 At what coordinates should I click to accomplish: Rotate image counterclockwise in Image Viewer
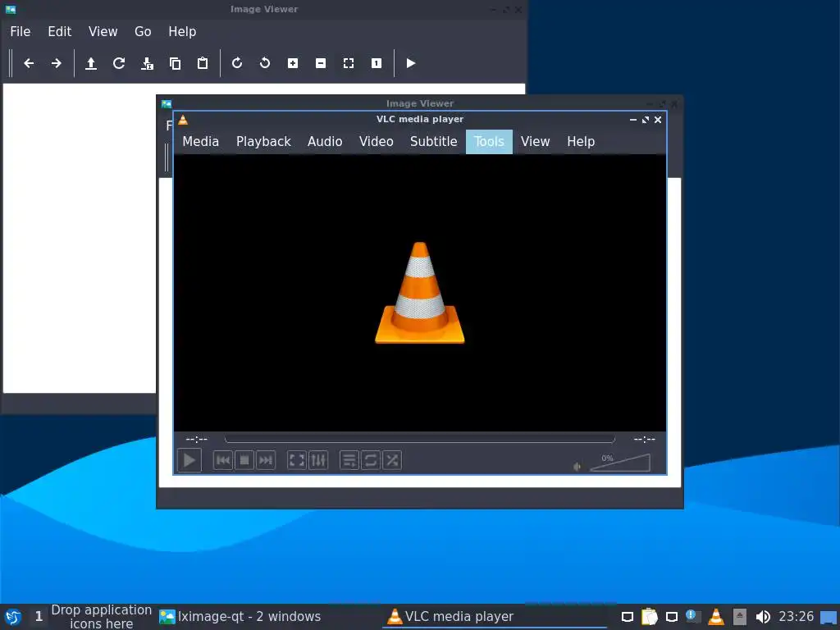pyautogui.click(x=265, y=63)
